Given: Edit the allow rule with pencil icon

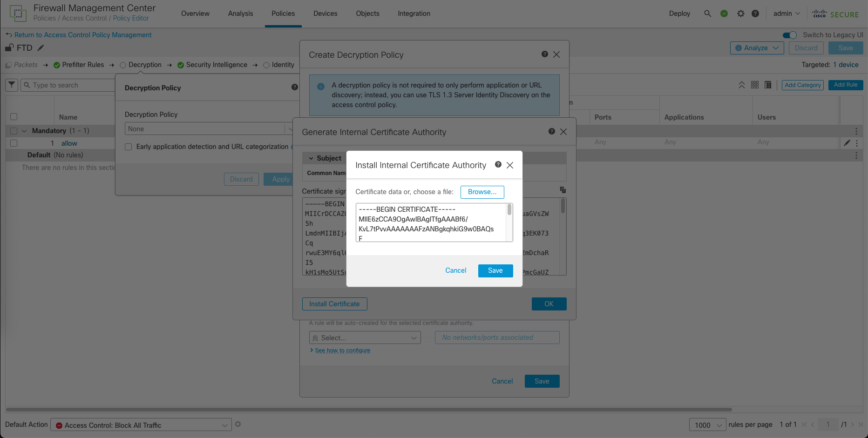Looking at the screenshot, I should (x=847, y=143).
